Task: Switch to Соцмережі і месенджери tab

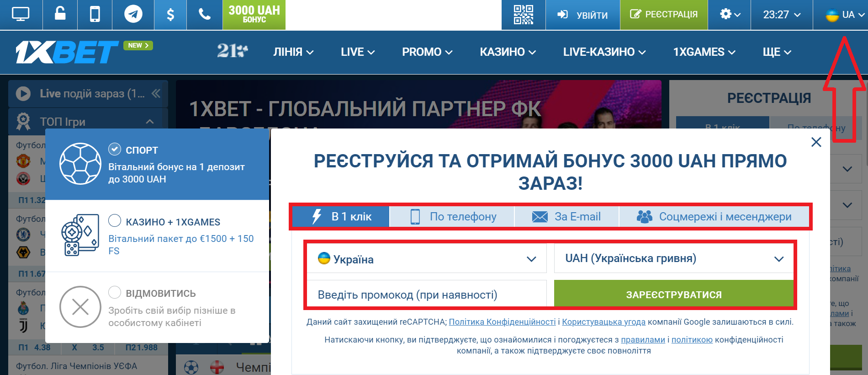Action: [x=714, y=216]
